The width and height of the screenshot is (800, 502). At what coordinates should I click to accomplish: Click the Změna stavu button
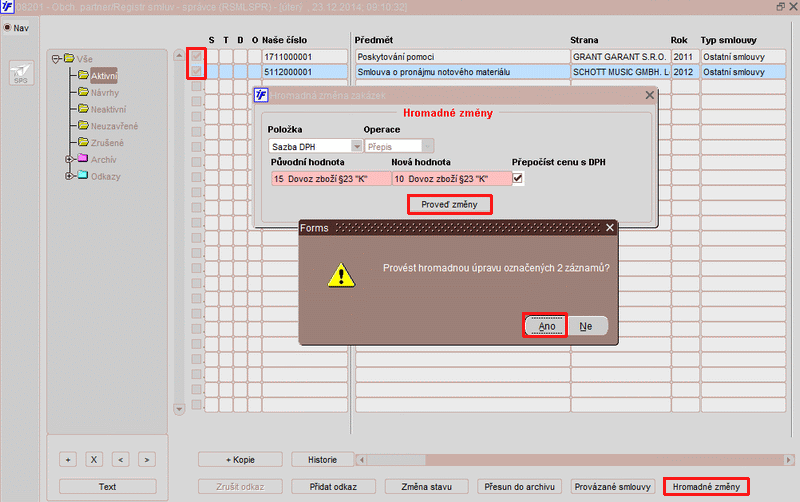[x=427, y=487]
